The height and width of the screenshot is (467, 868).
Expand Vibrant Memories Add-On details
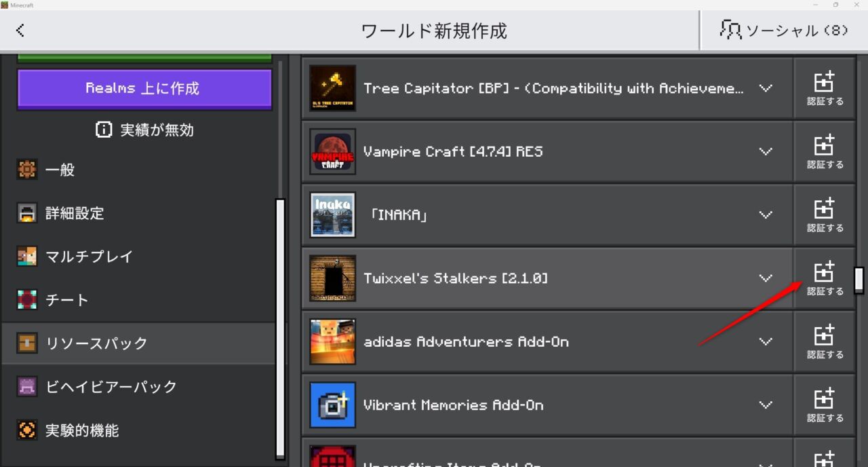pyautogui.click(x=766, y=405)
